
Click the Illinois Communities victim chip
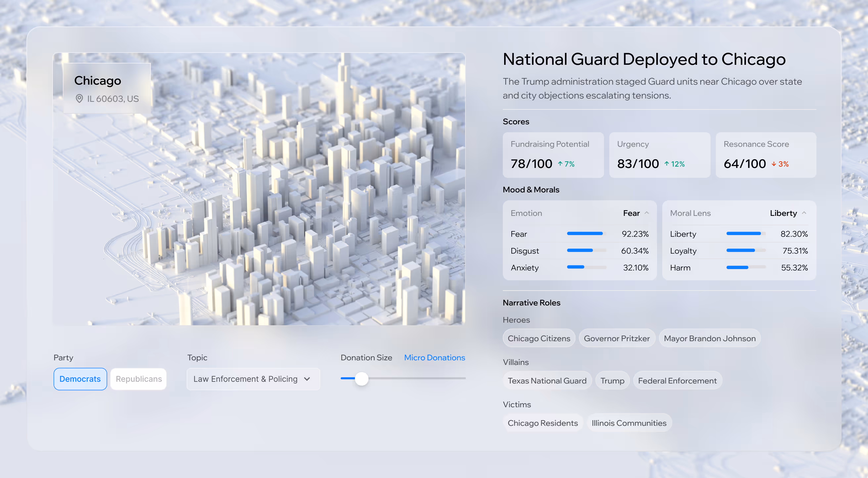click(x=629, y=423)
